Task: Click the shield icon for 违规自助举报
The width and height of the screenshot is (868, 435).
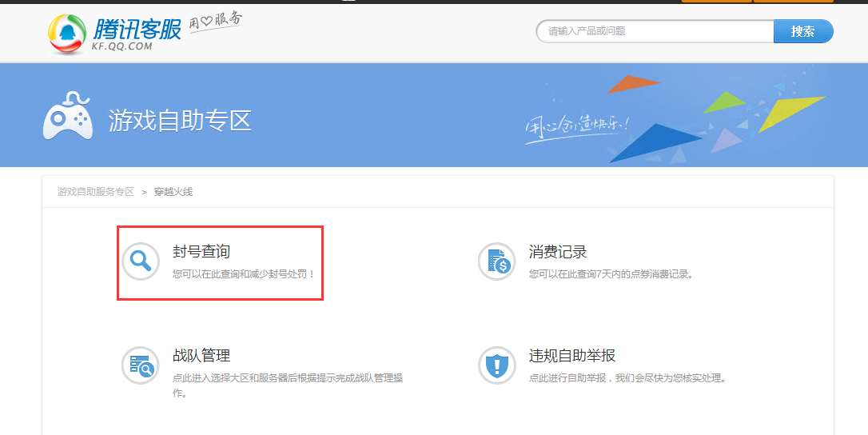Action: click(x=497, y=365)
